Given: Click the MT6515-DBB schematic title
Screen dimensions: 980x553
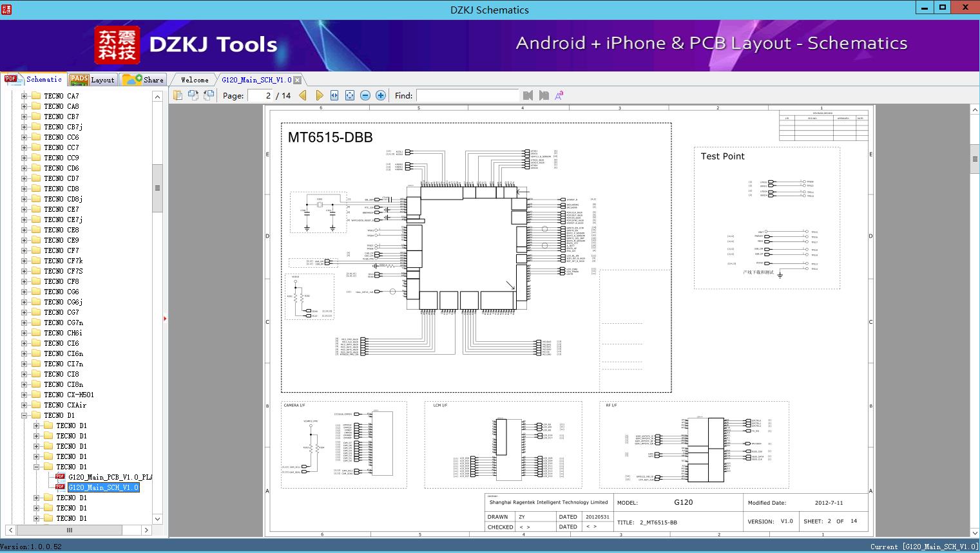Looking at the screenshot, I should 330,137.
